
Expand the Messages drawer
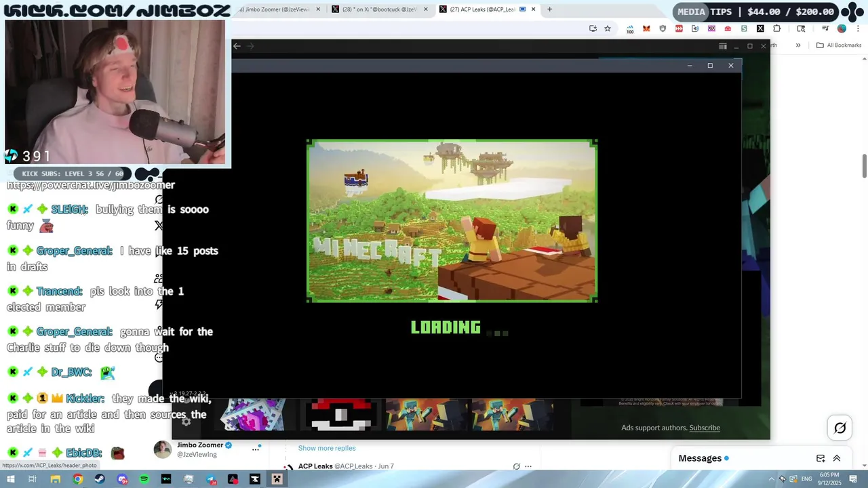[837, 458]
